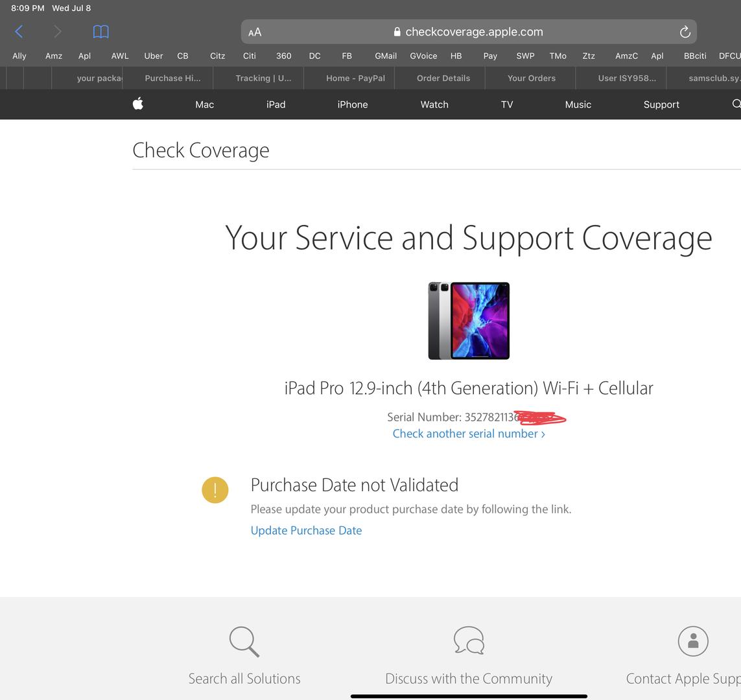Image resolution: width=741 pixels, height=700 pixels.
Task: Click the Search all Solutions magnifier icon
Action: pos(244,642)
